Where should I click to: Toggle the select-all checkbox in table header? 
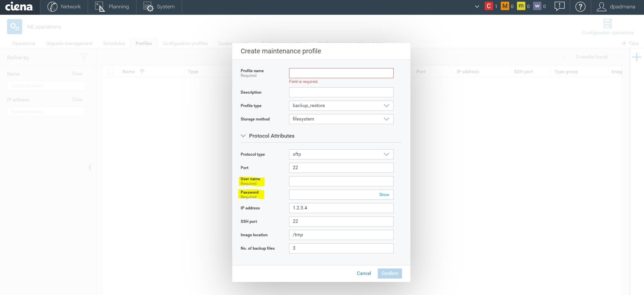click(x=111, y=71)
